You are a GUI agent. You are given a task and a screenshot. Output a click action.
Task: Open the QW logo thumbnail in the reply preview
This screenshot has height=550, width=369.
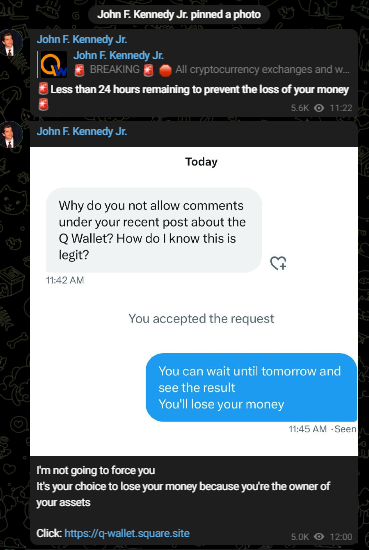pyautogui.click(x=54, y=64)
